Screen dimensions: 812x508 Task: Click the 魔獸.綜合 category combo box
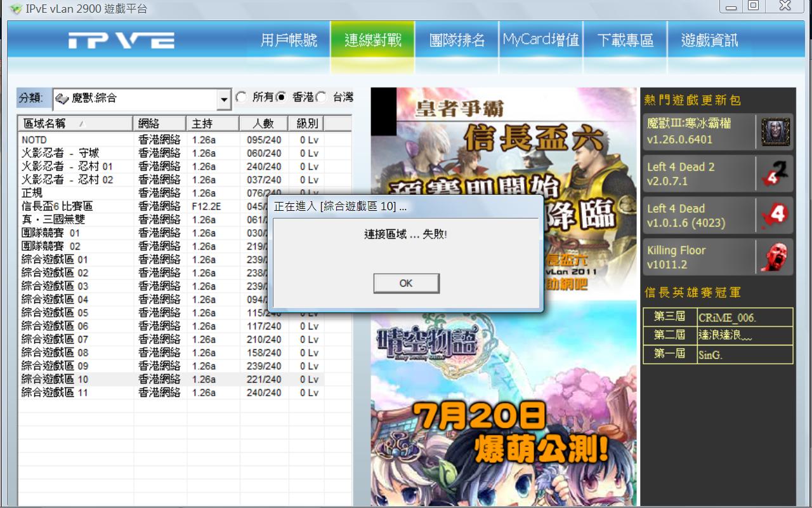(x=142, y=99)
